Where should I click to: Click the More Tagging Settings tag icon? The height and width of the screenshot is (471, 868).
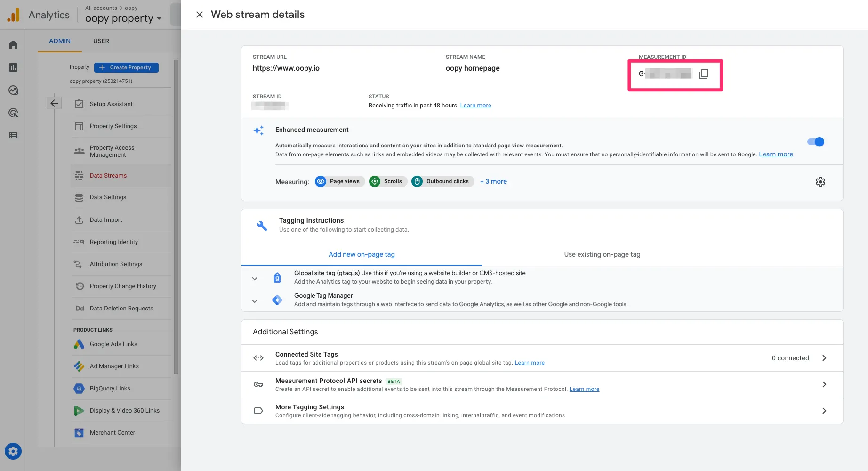pyautogui.click(x=258, y=411)
